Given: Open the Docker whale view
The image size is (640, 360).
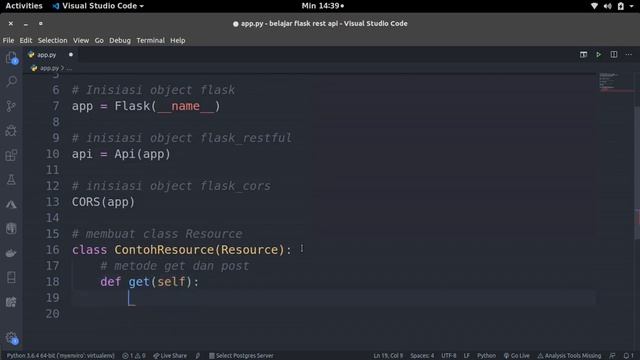Looking at the screenshot, I should point(11,253).
